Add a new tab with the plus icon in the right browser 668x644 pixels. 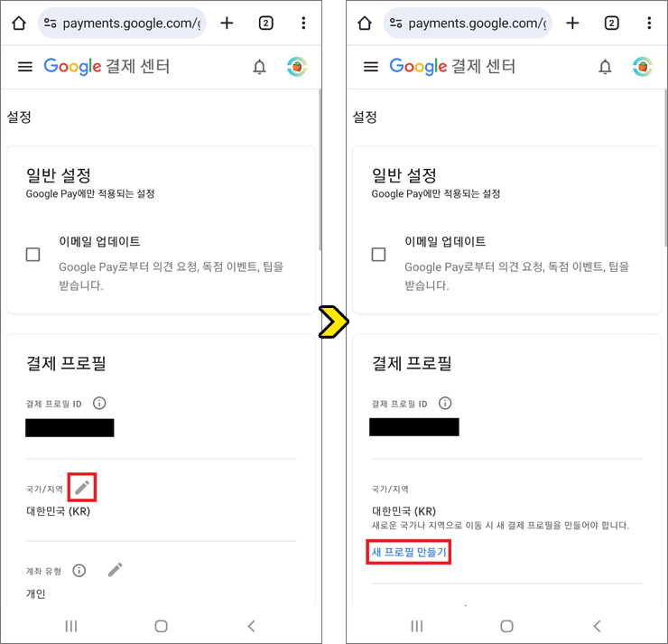pos(572,23)
